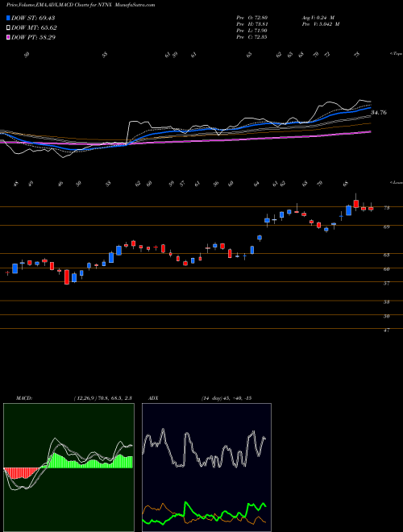The image size is (403, 532).
Task: Click the 'Pre H: 73.81' value
Action: tap(252, 24)
